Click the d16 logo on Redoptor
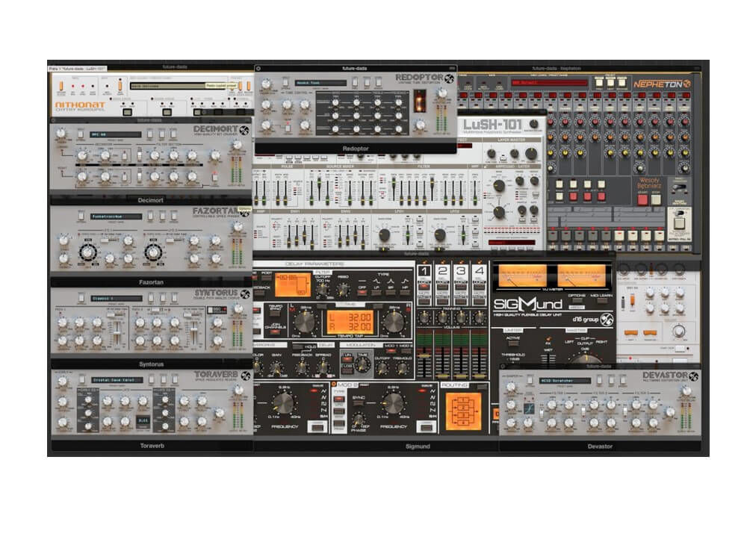This screenshot has width=747, height=560. tap(449, 78)
